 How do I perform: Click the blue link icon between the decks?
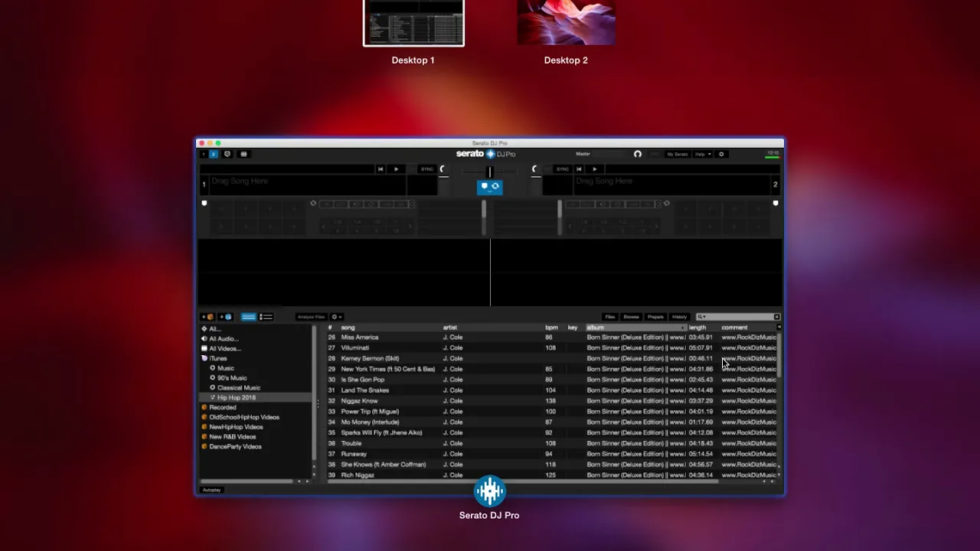[x=490, y=186]
